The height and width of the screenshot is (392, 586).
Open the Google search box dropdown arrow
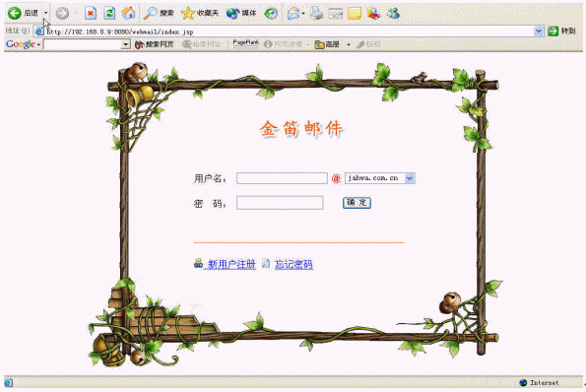tap(126, 44)
